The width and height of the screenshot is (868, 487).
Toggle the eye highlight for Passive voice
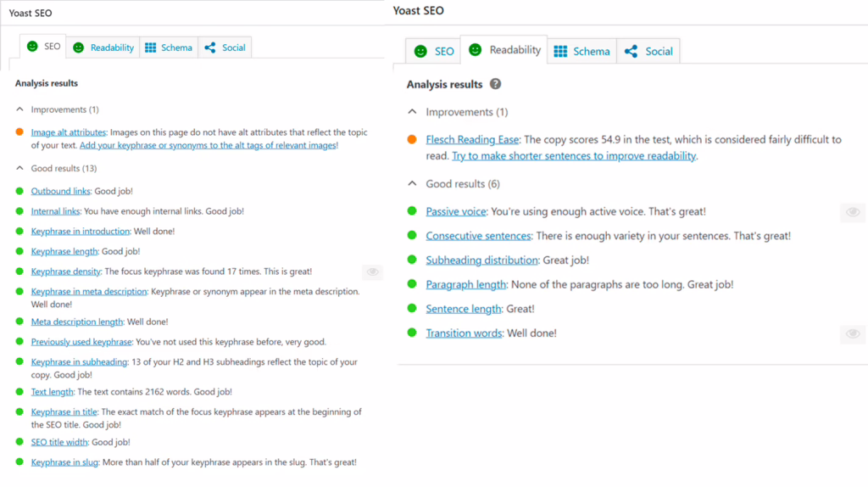(x=853, y=212)
